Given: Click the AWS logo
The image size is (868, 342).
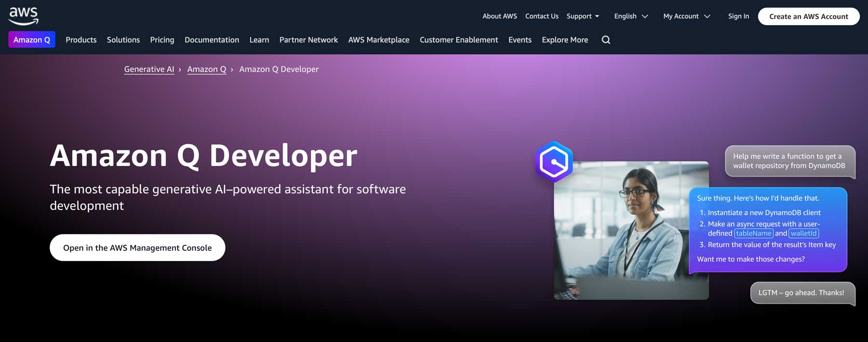Looking at the screenshot, I should point(24,16).
